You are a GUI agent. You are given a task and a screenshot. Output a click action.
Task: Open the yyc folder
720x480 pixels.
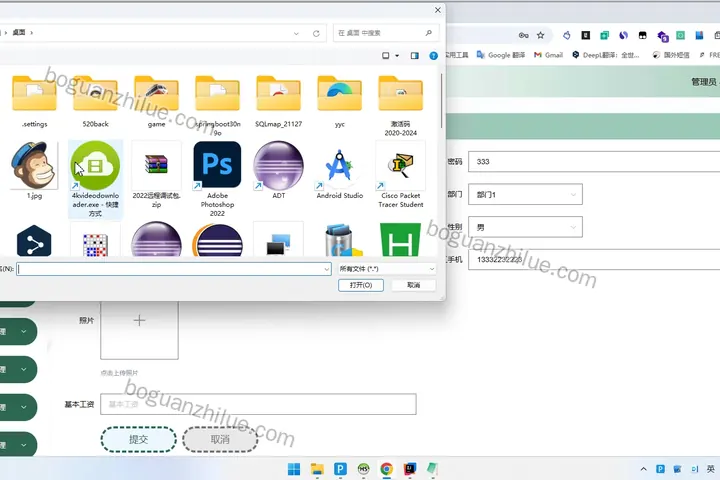click(x=340, y=102)
